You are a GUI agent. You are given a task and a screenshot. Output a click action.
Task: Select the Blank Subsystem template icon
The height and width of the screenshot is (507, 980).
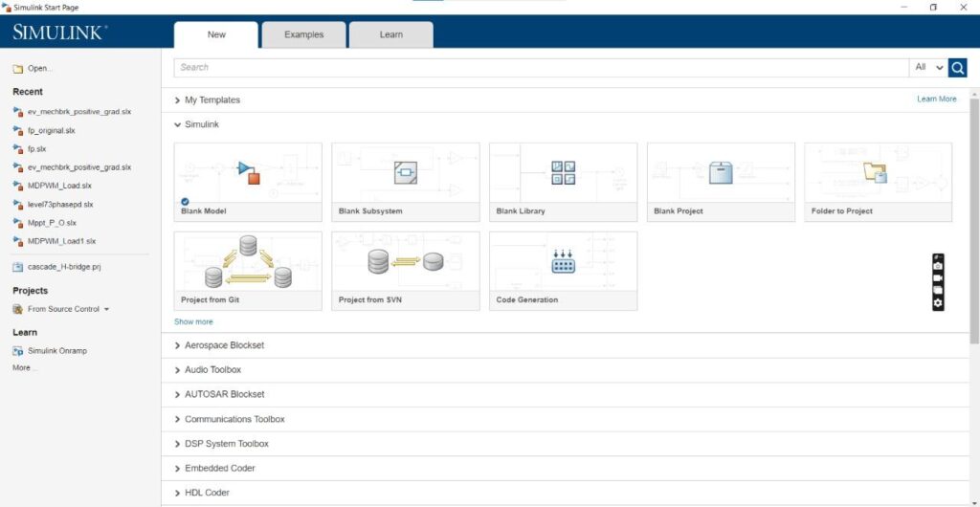(x=406, y=172)
